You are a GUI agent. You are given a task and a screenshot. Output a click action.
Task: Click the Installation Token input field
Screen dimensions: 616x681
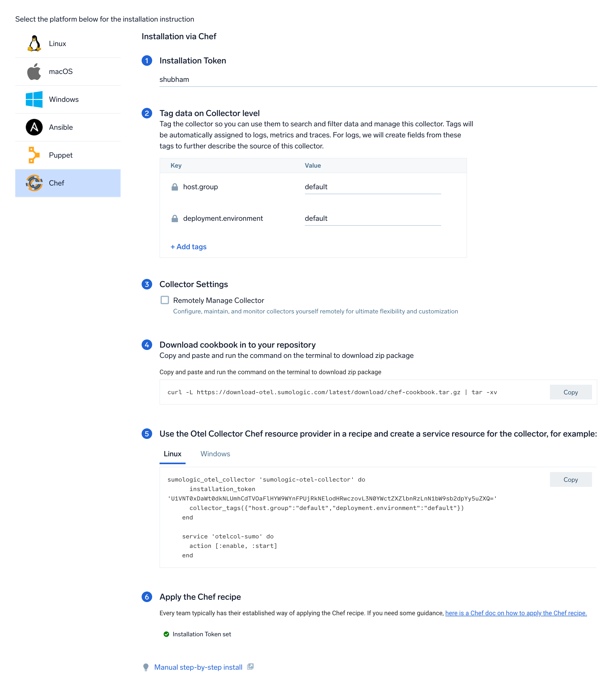pyautogui.click(x=378, y=80)
